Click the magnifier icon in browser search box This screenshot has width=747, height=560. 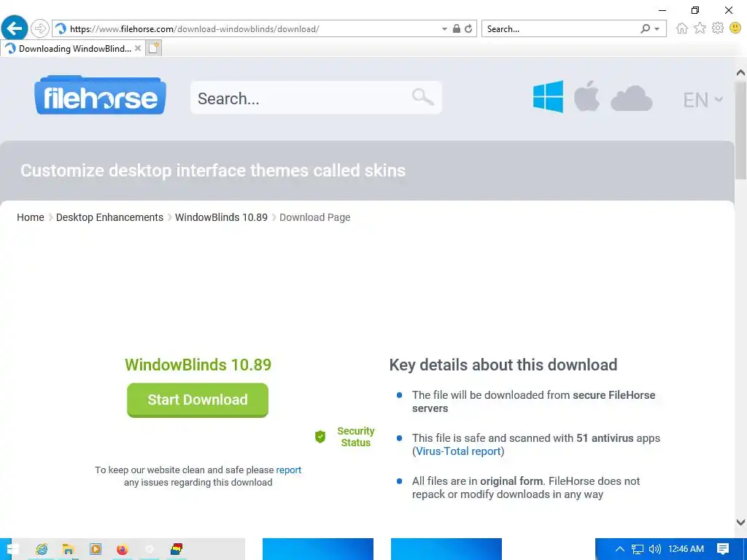click(x=645, y=28)
